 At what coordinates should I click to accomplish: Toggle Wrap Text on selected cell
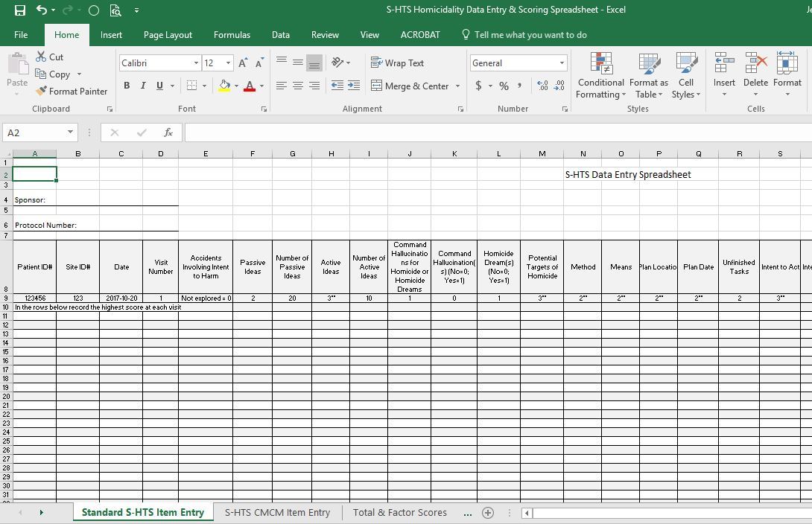tap(397, 63)
